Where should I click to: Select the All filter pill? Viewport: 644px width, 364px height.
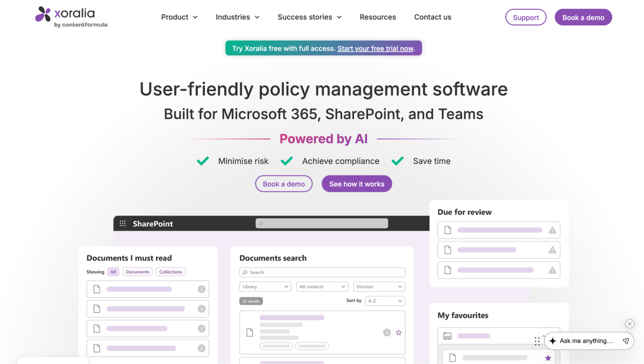(113, 272)
